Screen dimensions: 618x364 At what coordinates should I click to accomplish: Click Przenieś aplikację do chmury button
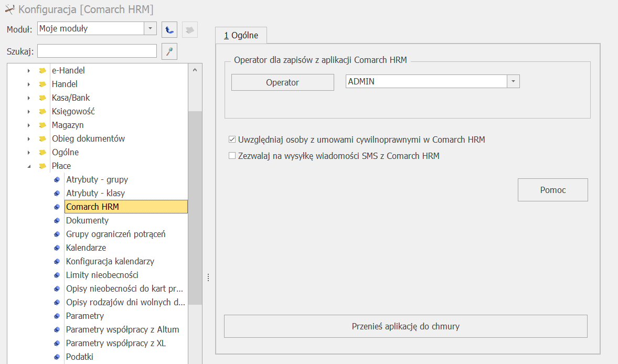pos(406,326)
